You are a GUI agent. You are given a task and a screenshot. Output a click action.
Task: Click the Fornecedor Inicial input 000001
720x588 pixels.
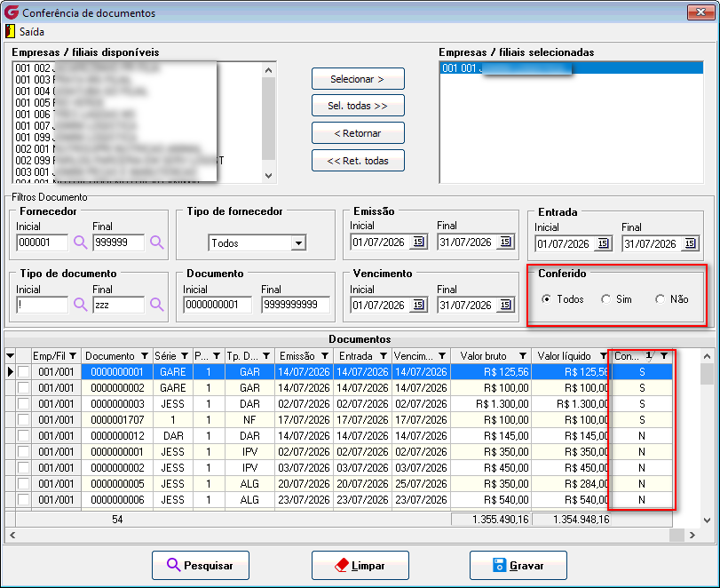pos(43,242)
